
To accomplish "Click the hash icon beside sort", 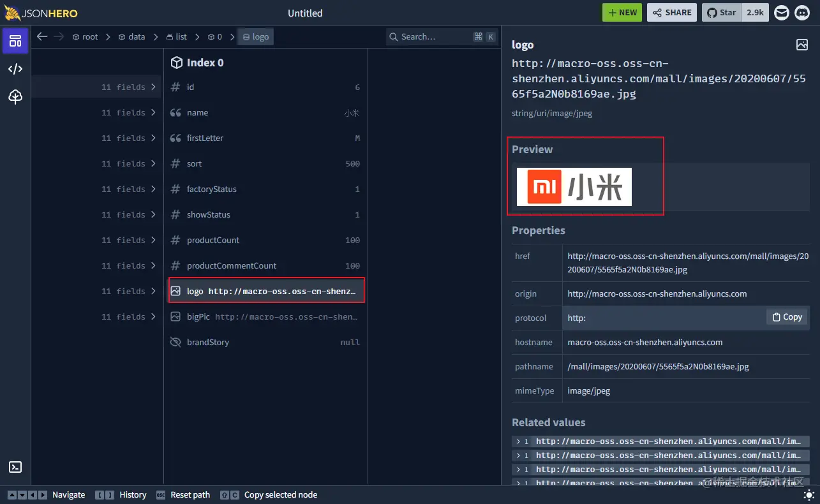I will point(175,163).
